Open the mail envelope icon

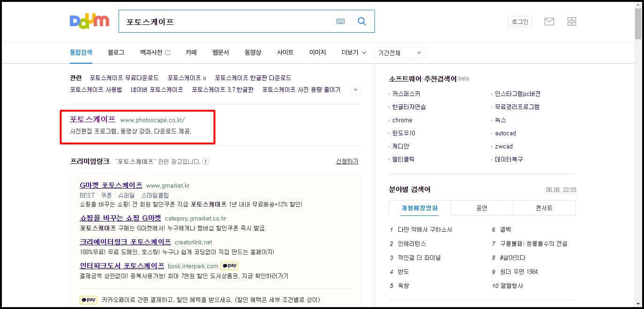pos(549,22)
